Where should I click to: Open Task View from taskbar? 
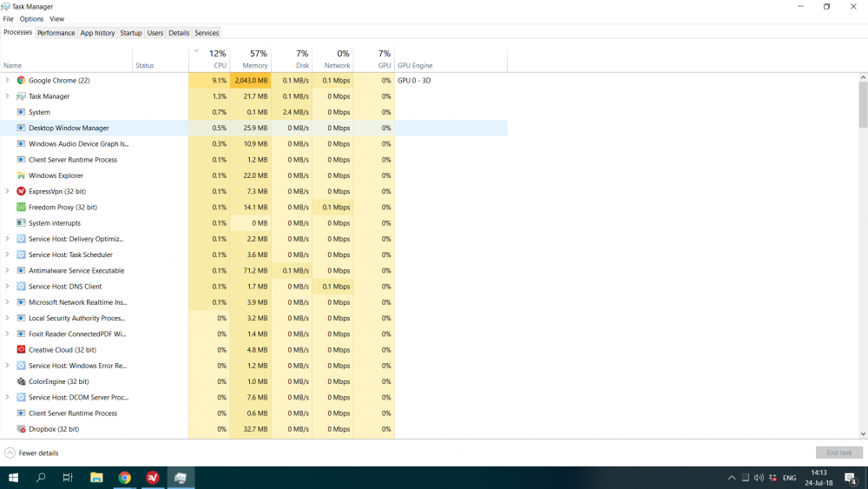point(68,478)
